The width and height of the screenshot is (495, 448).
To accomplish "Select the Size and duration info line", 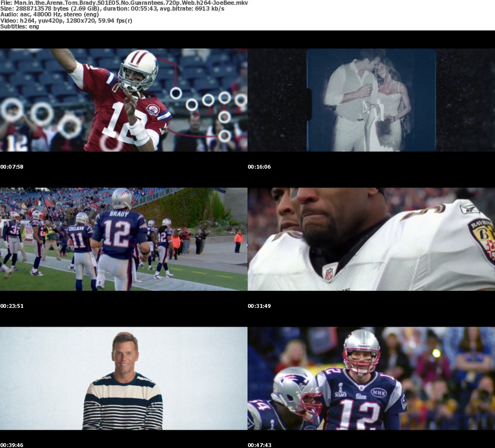I will [112, 9].
